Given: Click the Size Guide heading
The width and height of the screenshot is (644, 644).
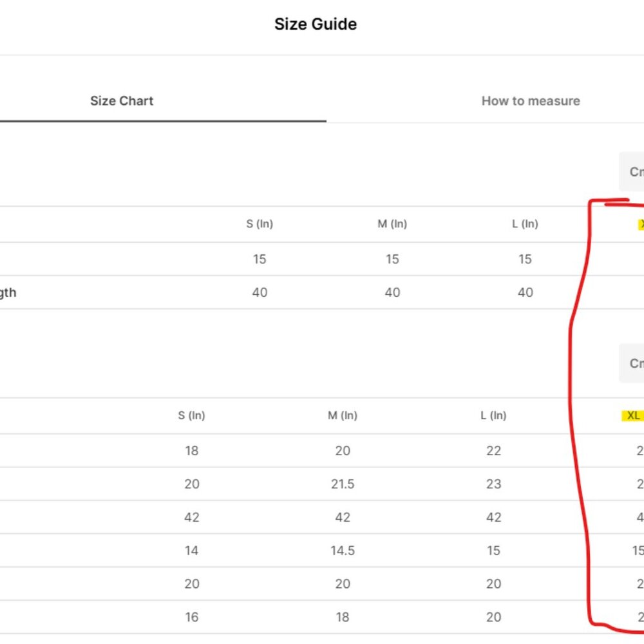Looking at the screenshot, I should point(316,24).
